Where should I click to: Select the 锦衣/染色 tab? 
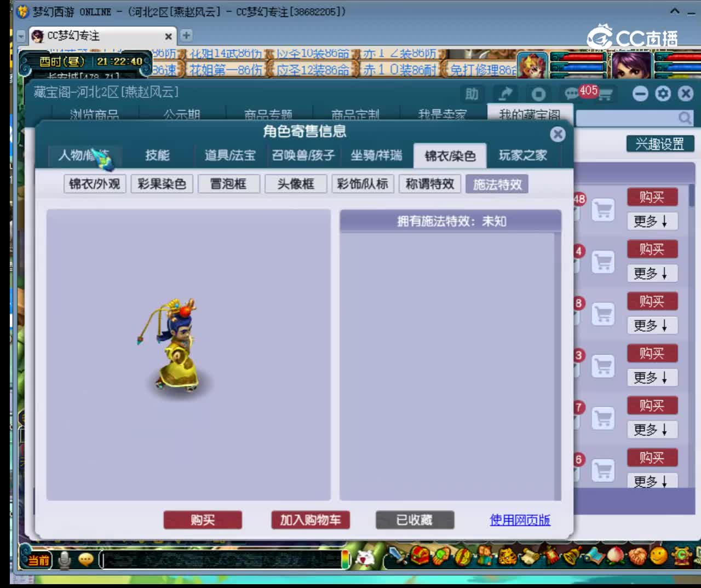[450, 156]
